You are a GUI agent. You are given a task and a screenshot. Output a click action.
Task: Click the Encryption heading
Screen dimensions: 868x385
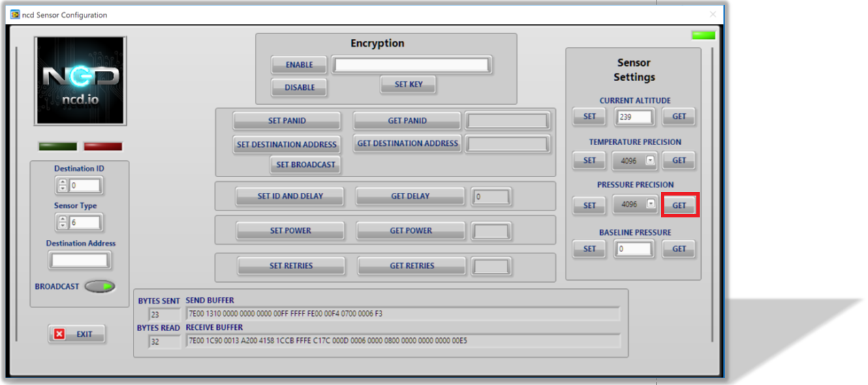click(x=377, y=43)
